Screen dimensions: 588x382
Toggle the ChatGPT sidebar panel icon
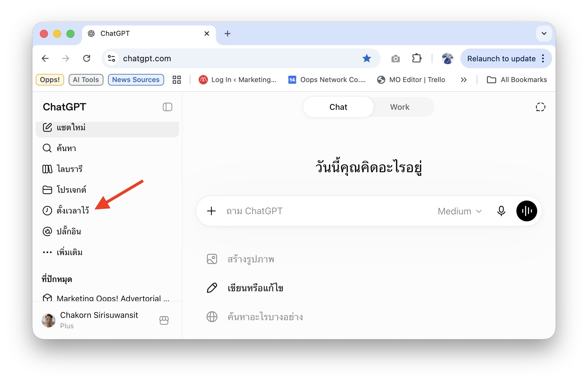pos(168,107)
